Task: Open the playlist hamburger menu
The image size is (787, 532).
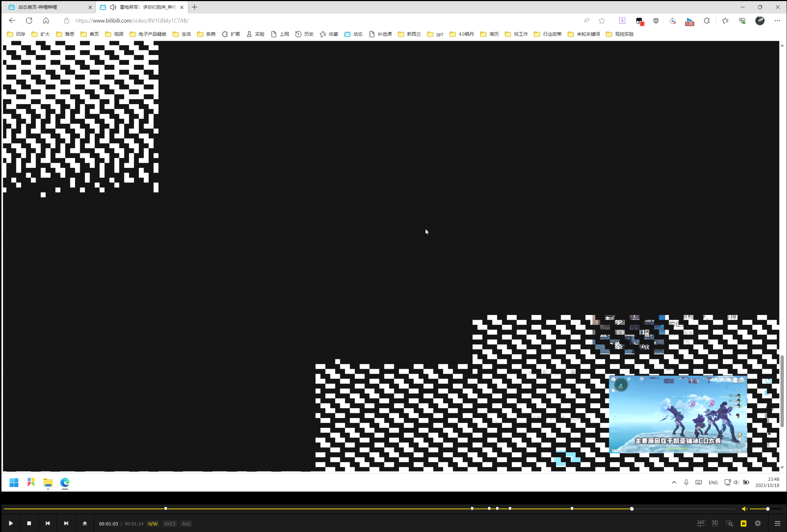Action: pyautogui.click(x=777, y=523)
